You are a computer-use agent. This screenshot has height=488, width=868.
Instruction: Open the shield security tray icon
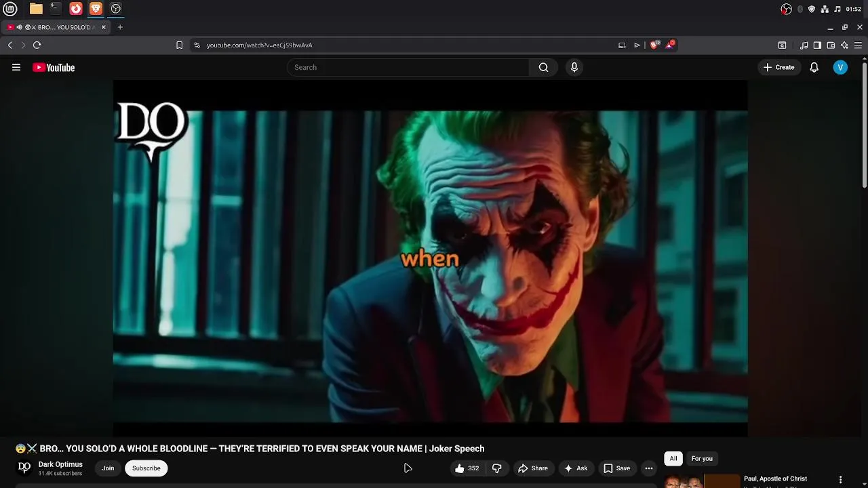[x=812, y=9]
